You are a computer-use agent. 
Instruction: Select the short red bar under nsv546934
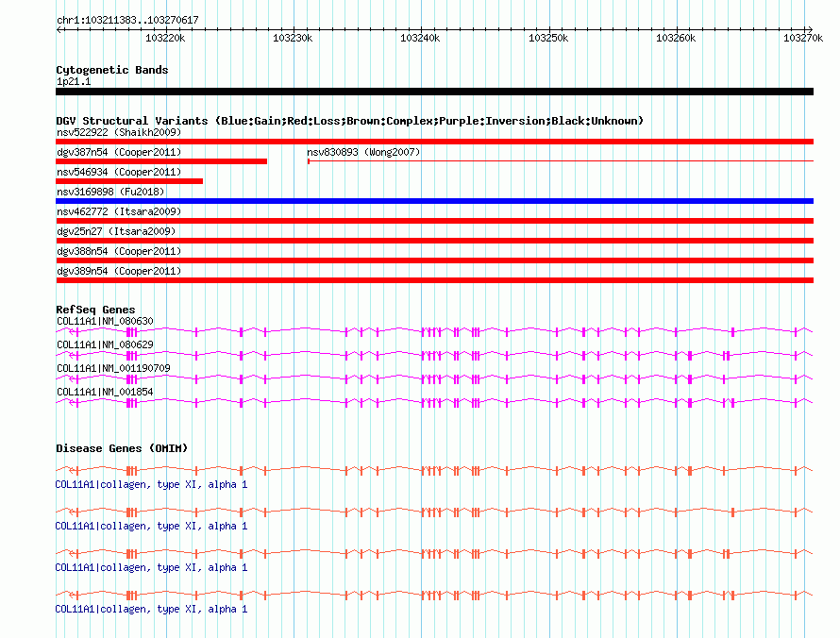(129, 181)
